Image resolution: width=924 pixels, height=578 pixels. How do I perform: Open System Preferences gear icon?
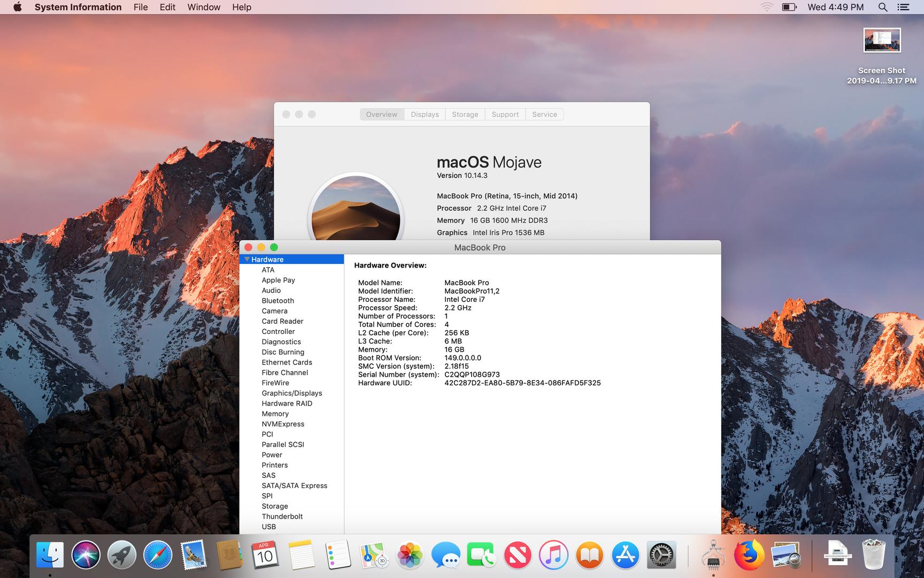pos(661,554)
